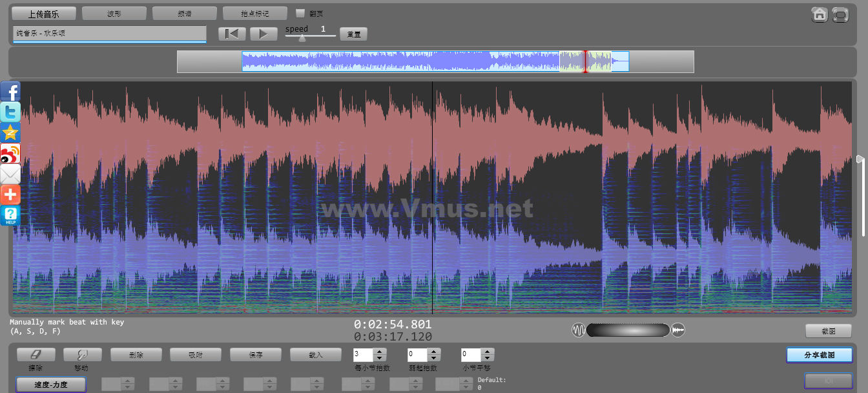Click the horizontal zoom gradient slider

628,330
